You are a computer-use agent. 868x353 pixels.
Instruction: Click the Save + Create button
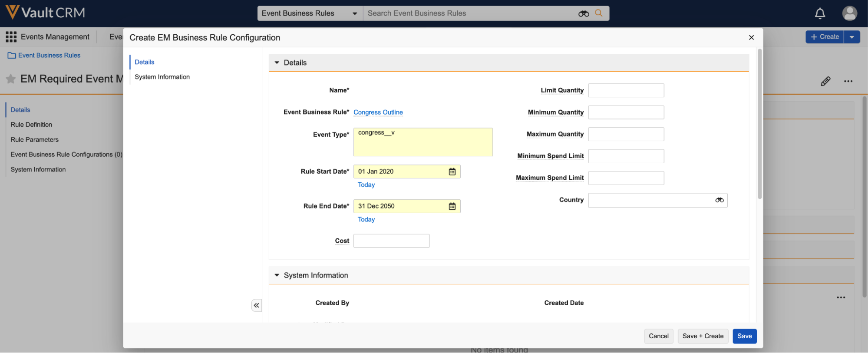(x=703, y=336)
